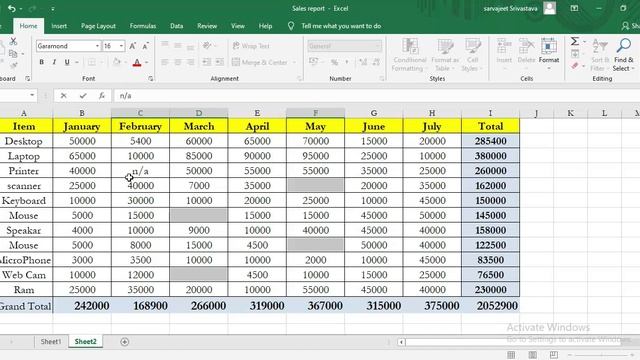Open the Data tab
Image resolution: width=640 pixels, height=360 pixels.
tap(176, 26)
